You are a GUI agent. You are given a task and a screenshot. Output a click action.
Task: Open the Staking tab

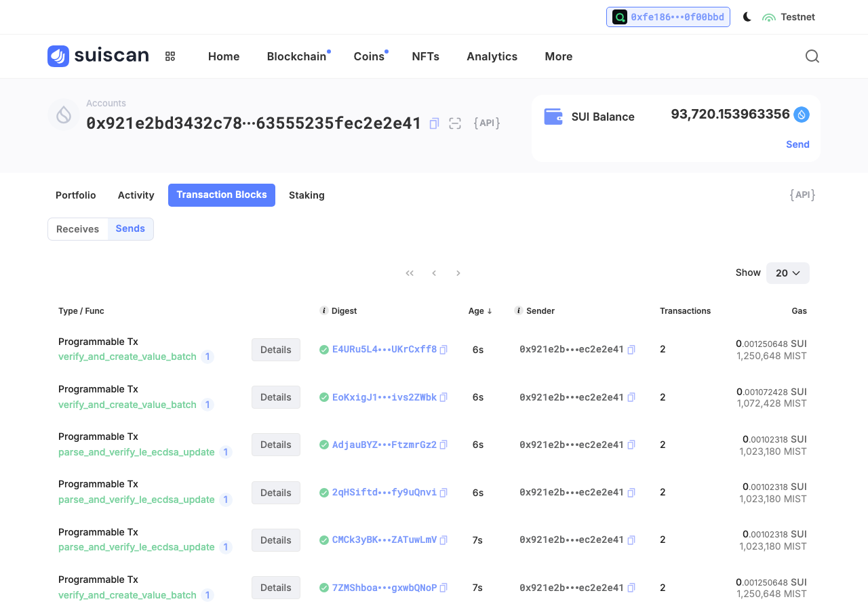307,195
